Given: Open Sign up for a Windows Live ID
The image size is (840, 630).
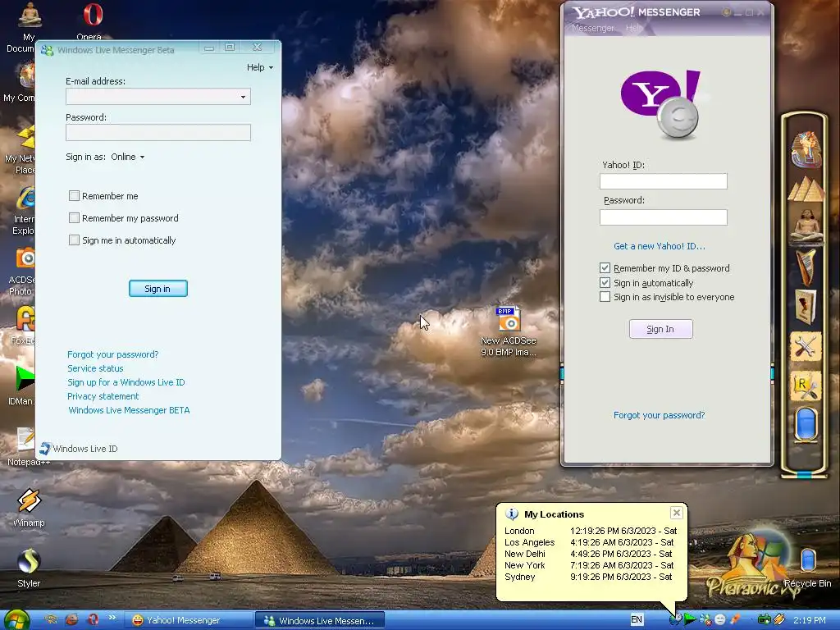Looking at the screenshot, I should click(126, 382).
